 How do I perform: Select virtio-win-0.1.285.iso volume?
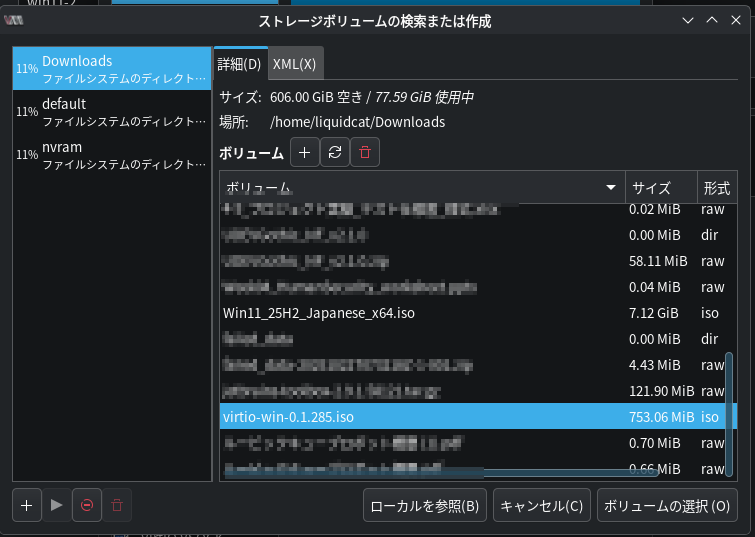(478, 417)
